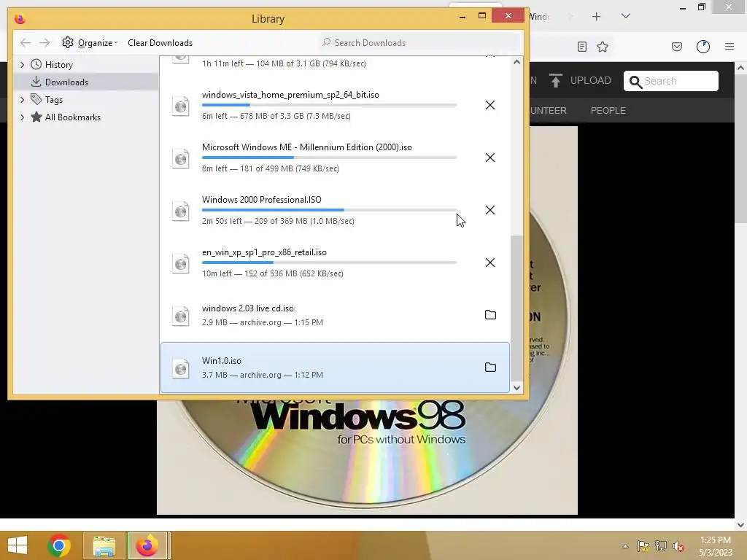The image size is (747, 560).
Task: Cancel the Microsoft Windows ME download
Action: 489,157
